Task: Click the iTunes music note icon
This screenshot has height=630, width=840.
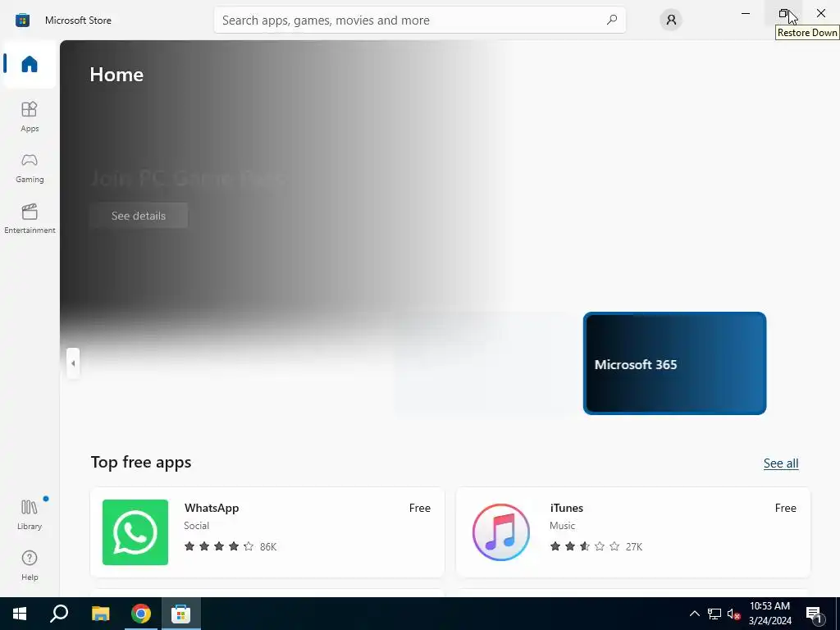Action: (x=501, y=532)
